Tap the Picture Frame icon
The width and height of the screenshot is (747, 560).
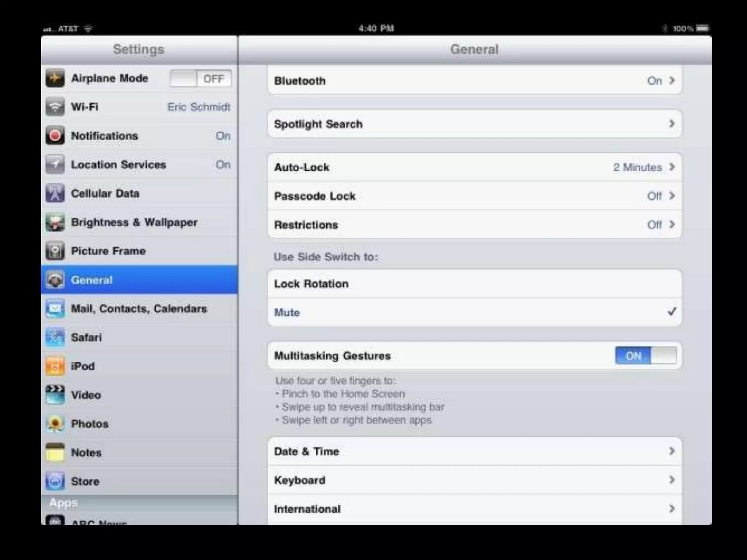(55, 251)
